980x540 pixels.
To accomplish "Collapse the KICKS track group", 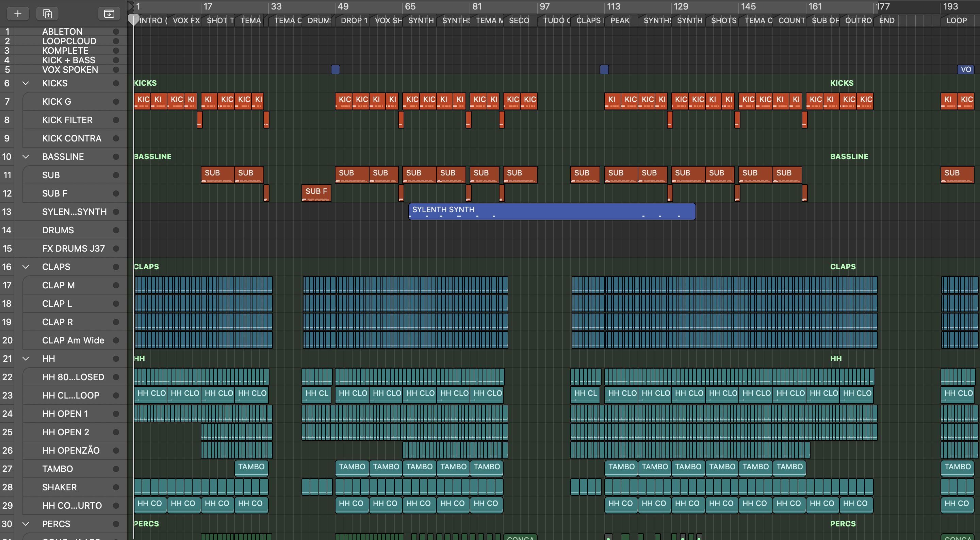I will tap(26, 83).
